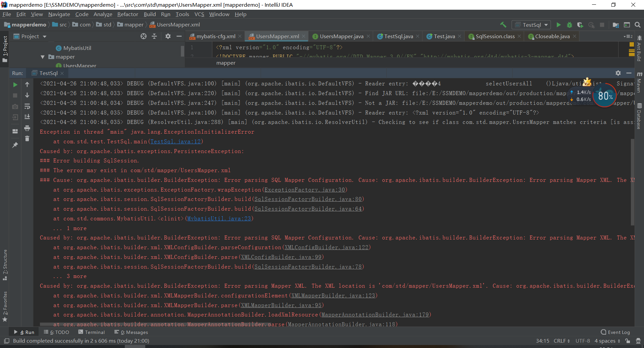Open the Messages tool window
644x348 pixels.
point(131,332)
